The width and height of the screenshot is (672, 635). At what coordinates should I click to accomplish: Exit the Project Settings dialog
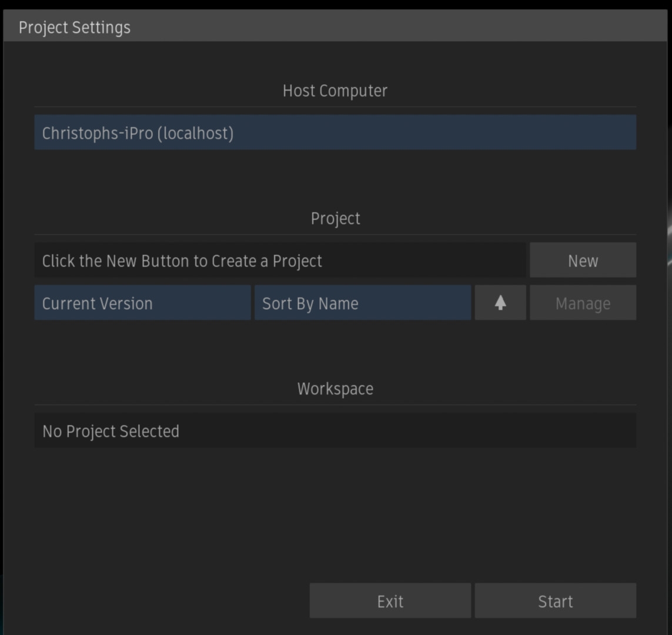(x=390, y=601)
